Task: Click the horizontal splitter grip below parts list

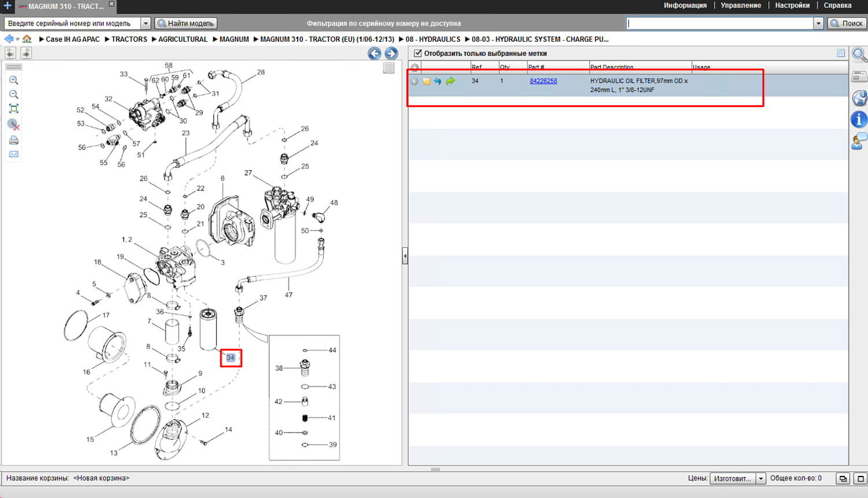Action: [x=435, y=469]
